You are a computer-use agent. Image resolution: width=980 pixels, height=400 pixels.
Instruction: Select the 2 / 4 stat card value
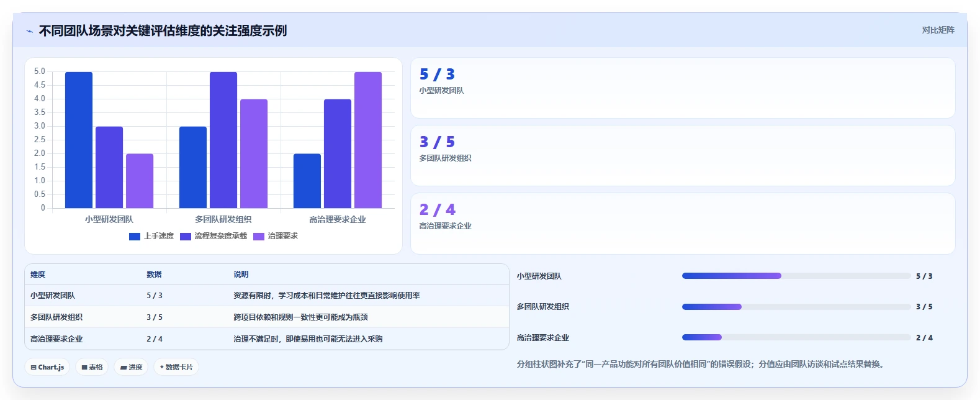point(437,210)
